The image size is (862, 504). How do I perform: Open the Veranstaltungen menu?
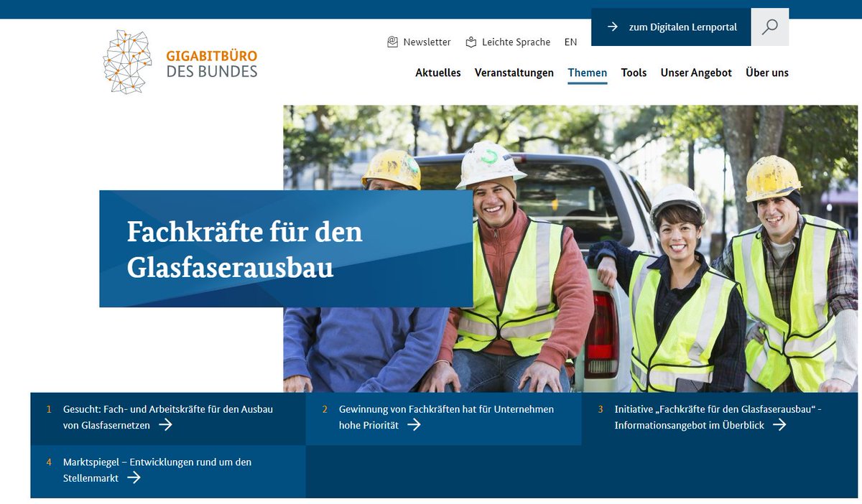coord(514,73)
